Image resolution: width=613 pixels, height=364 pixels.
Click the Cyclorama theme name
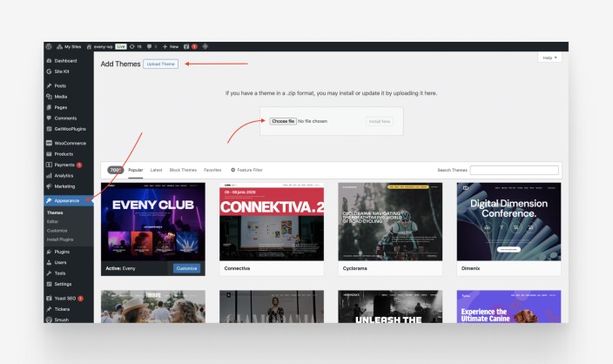click(354, 268)
